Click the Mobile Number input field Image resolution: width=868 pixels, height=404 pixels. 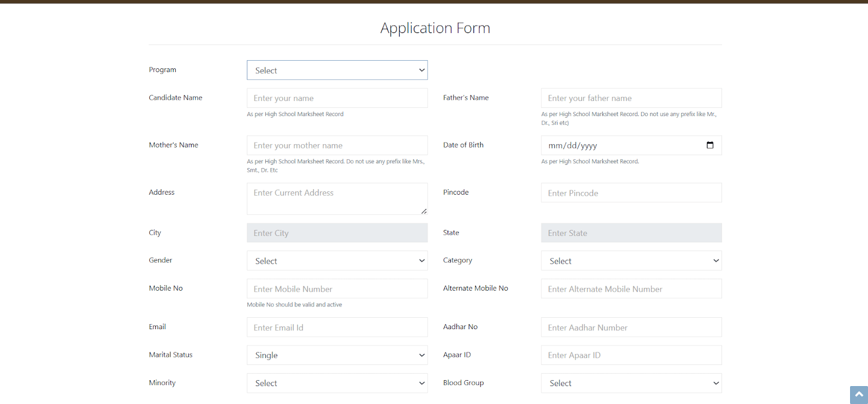[x=337, y=289]
